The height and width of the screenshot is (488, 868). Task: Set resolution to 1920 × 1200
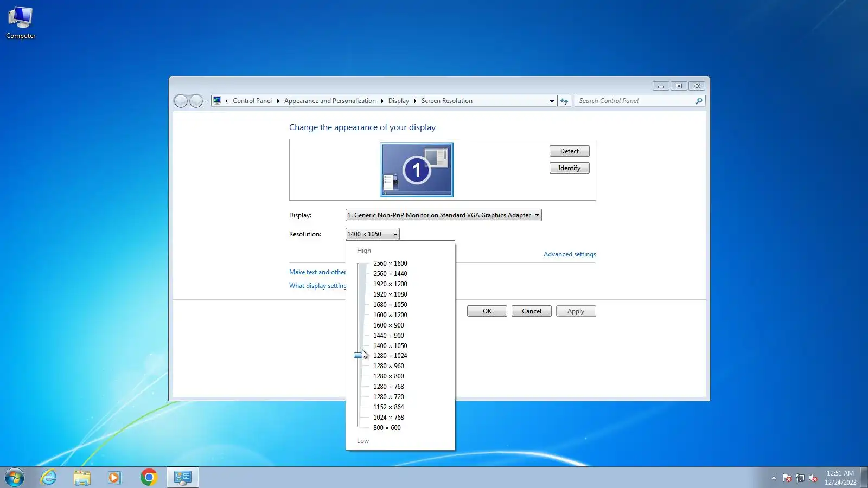[390, 284]
